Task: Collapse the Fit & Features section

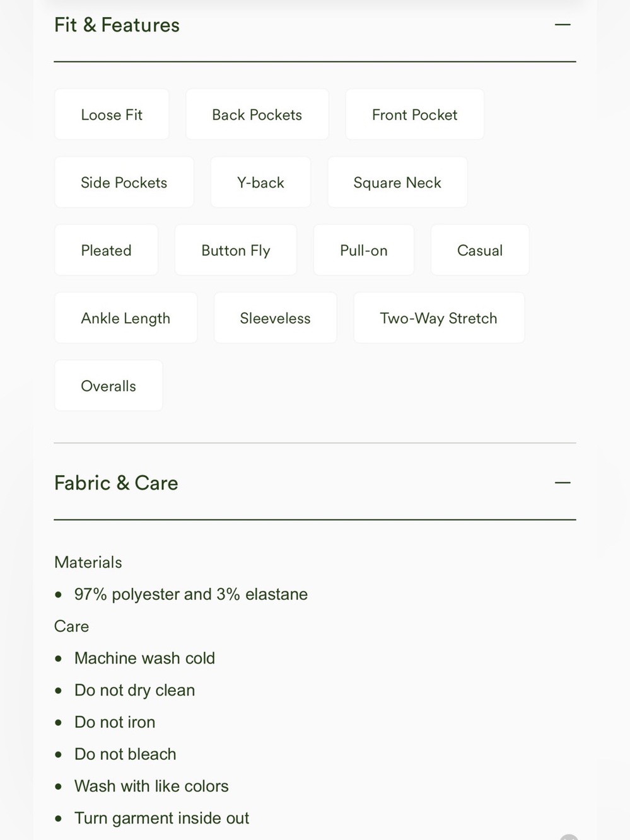Action: 562,25
